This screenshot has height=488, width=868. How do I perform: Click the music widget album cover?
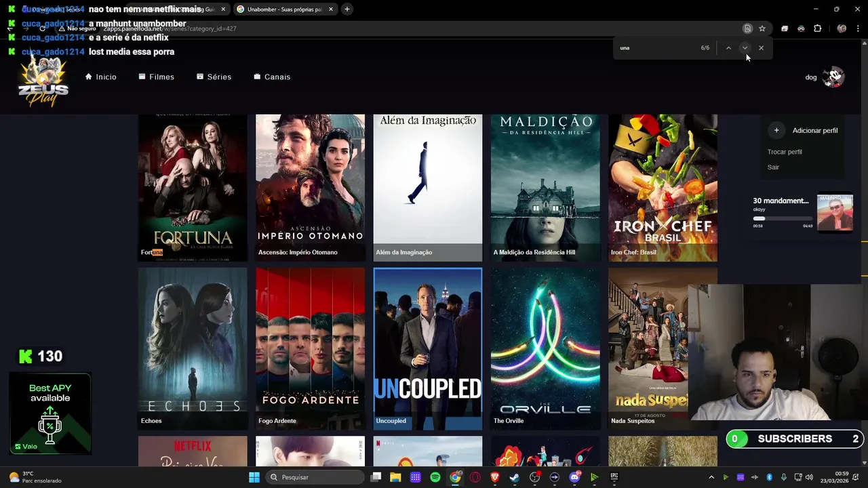[835, 213]
